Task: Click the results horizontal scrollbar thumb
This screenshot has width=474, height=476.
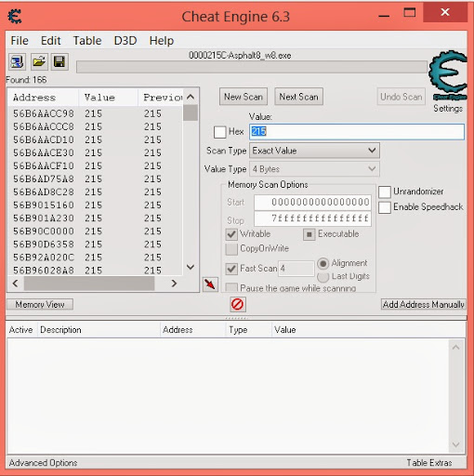Action: tap(89, 284)
